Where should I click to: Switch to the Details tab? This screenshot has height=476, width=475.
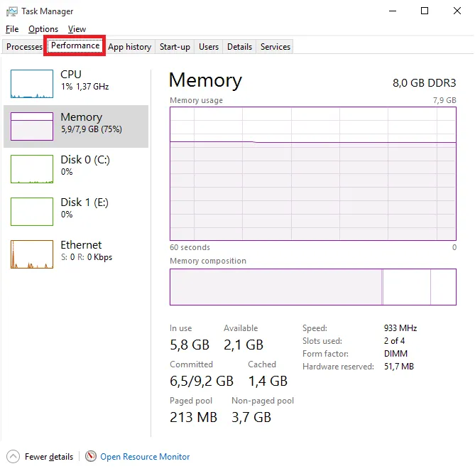(x=239, y=47)
